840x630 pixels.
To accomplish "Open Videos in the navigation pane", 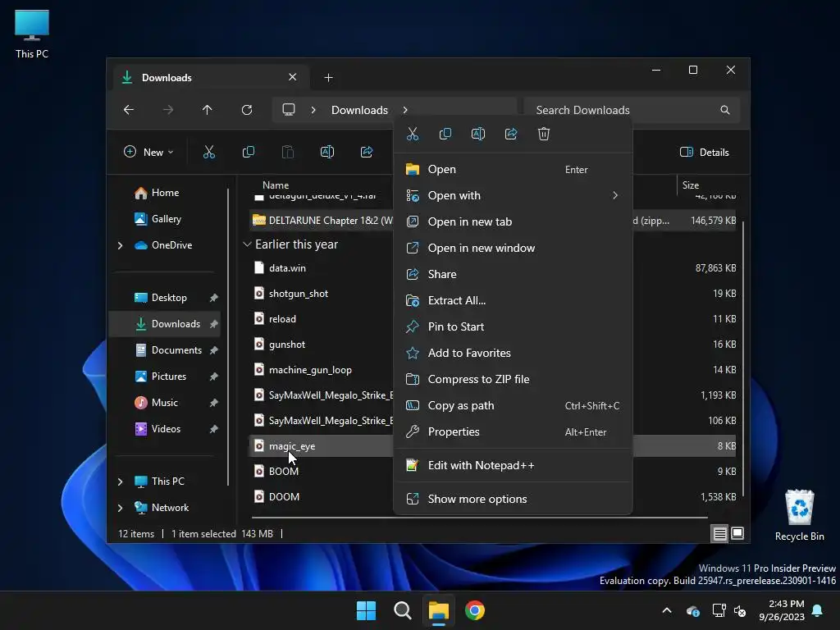I will point(164,429).
